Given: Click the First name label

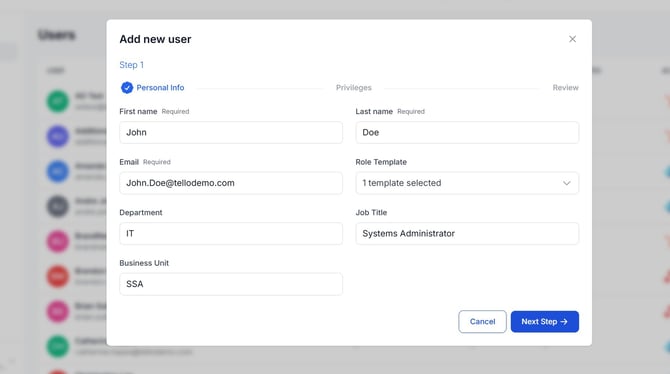Looking at the screenshot, I should (138, 111).
